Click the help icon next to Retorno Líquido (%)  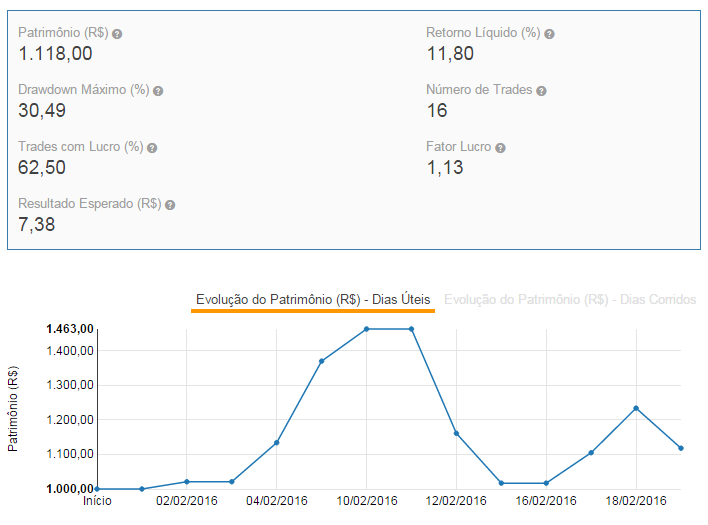tap(549, 34)
